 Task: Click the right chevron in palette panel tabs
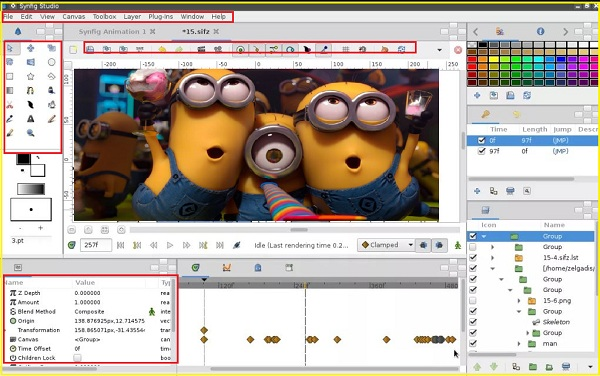pyautogui.click(x=565, y=32)
